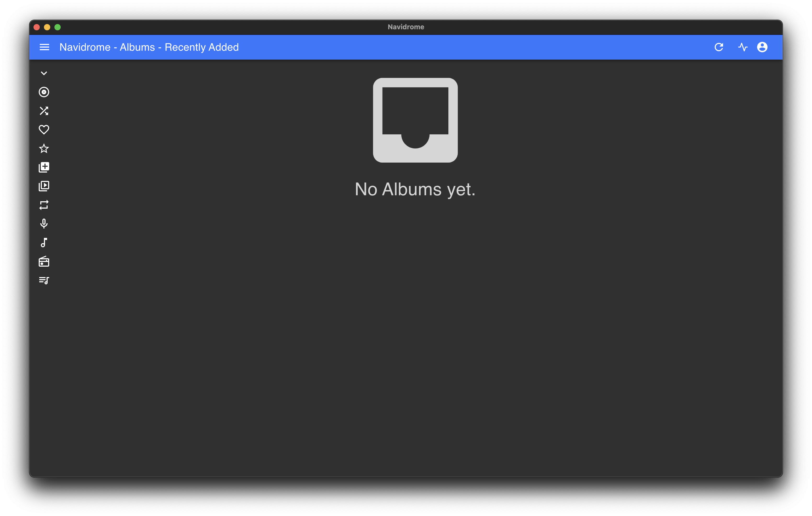
Task: Open the hamburger menu in the app bar
Action: (44, 47)
